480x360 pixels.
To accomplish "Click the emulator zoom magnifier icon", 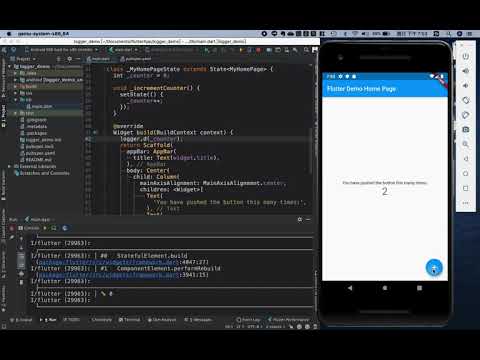I will coord(466,144).
